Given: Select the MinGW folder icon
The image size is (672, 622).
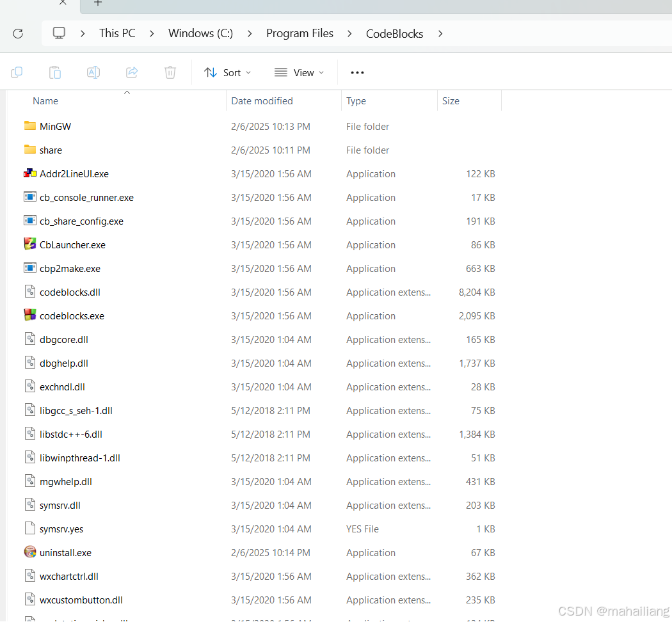Looking at the screenshot, I should pyautogui.click(x=30, y=126).
